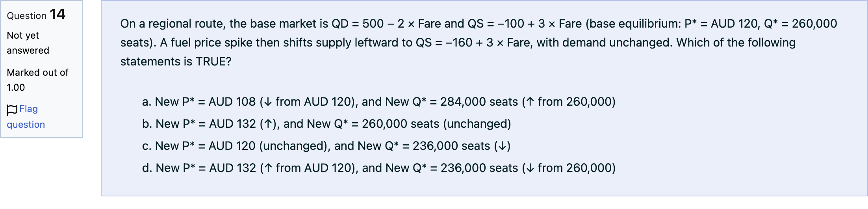
Task: Click the up arrow before 'from 260,000' in option a
Action: pyautogui.click(x=530, y=102)
